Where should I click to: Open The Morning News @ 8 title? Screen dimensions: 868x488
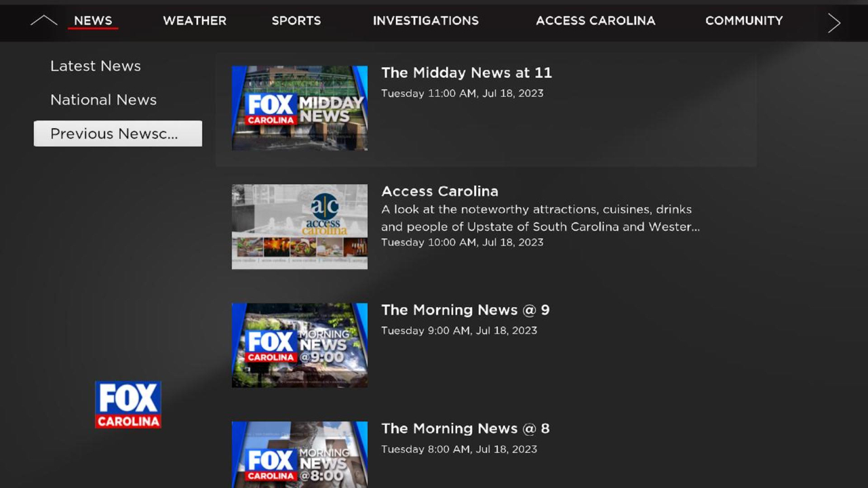[x=465, y=428]
